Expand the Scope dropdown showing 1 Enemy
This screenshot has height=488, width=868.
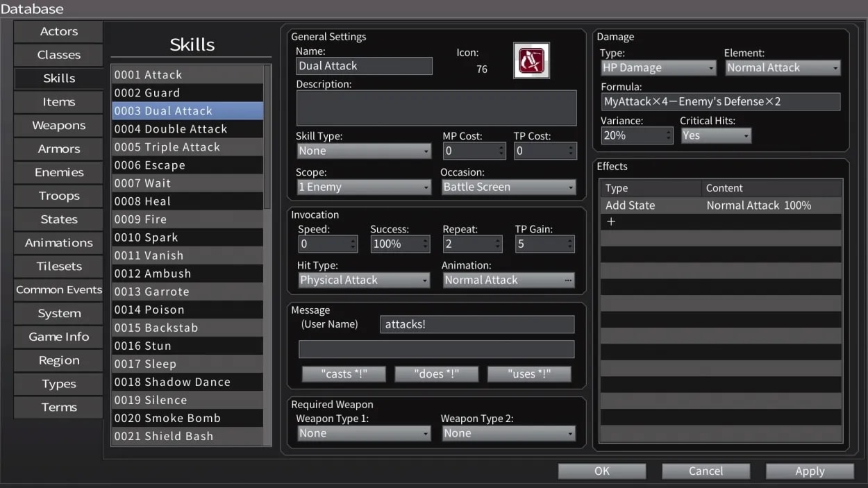pyautogui.click(x=364, y=187)
